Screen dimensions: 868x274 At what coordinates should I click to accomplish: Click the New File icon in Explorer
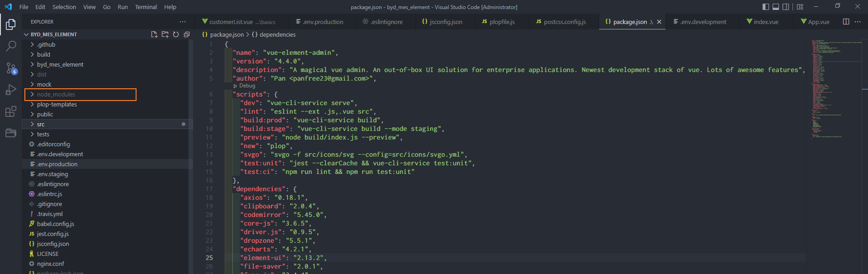coord(154,34)
